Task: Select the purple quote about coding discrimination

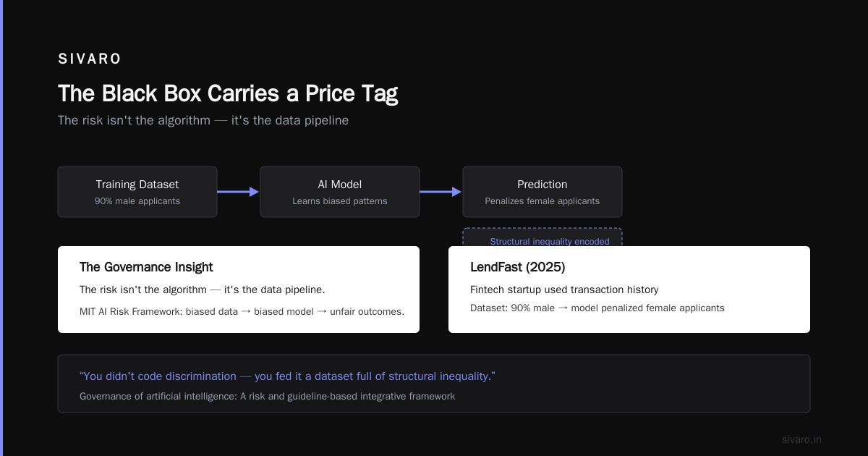Action: [287, 376]
